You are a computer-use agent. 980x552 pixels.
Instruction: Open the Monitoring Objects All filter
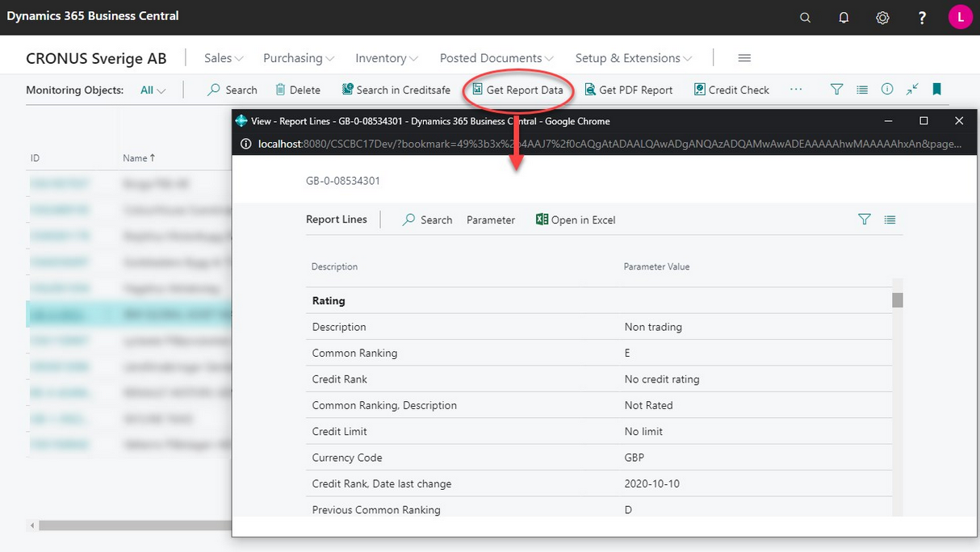coord(153,90)
